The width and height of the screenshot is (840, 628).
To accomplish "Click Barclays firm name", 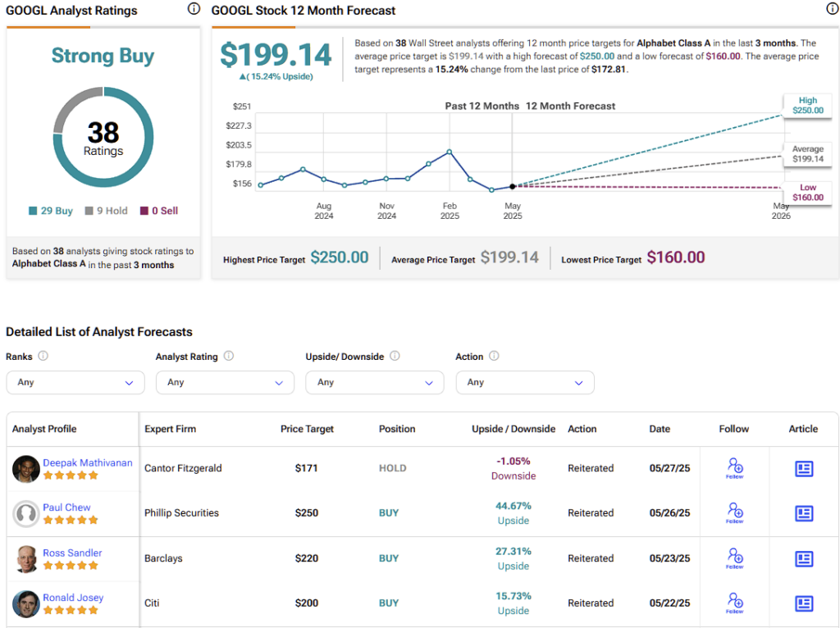I will pos(163,558).
